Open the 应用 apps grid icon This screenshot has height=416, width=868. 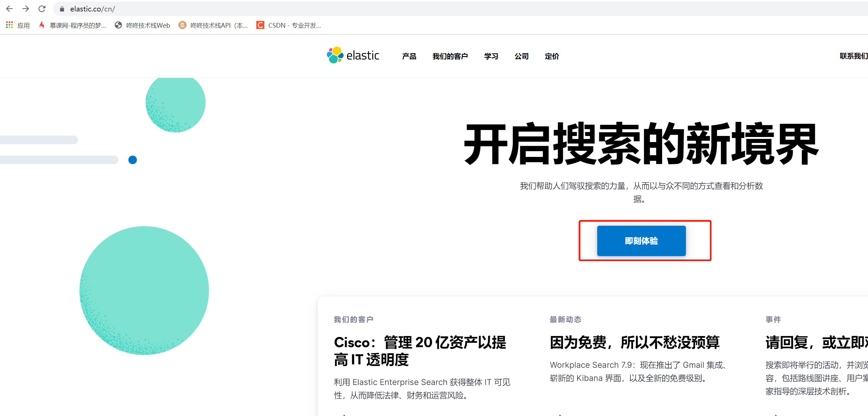click(9, 25)
